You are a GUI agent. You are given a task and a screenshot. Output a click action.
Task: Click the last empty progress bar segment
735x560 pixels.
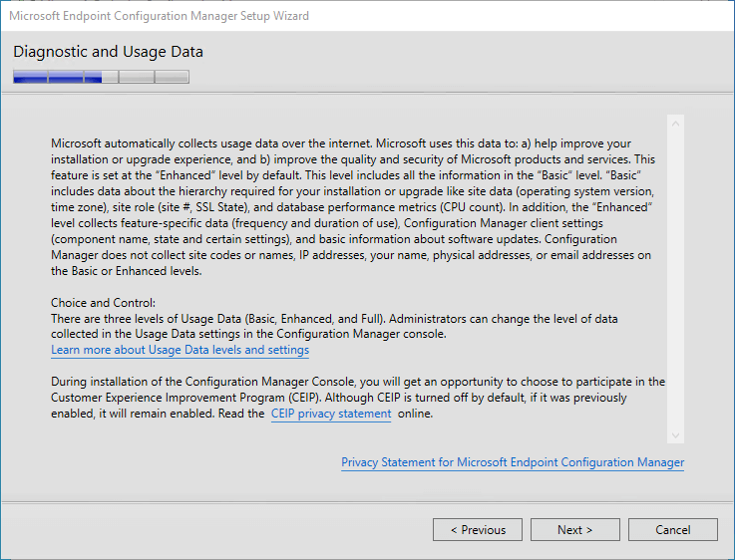click(172, 77)
